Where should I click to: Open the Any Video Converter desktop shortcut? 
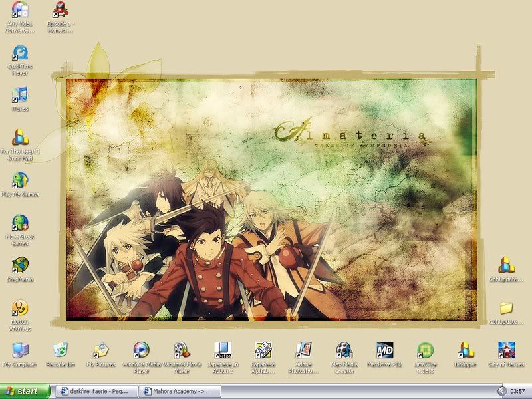(x=20, y=11)
